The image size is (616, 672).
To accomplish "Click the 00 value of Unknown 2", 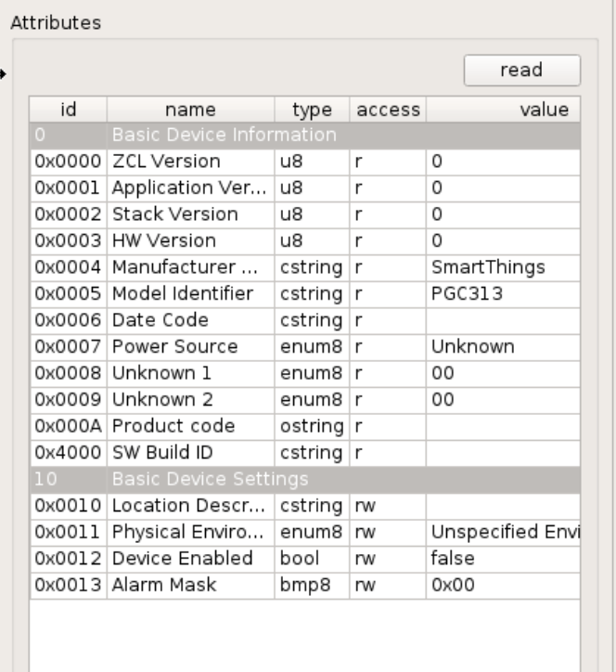I will [504, 400].
